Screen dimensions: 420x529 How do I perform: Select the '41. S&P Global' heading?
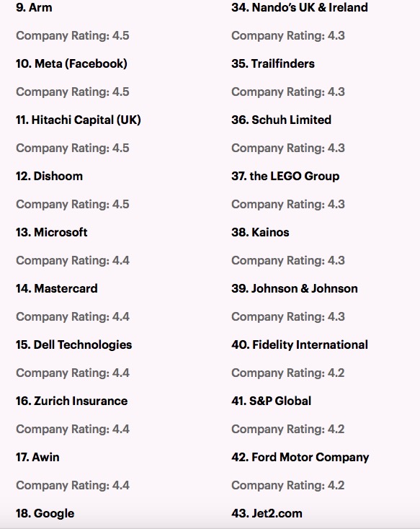coord(271,401)
